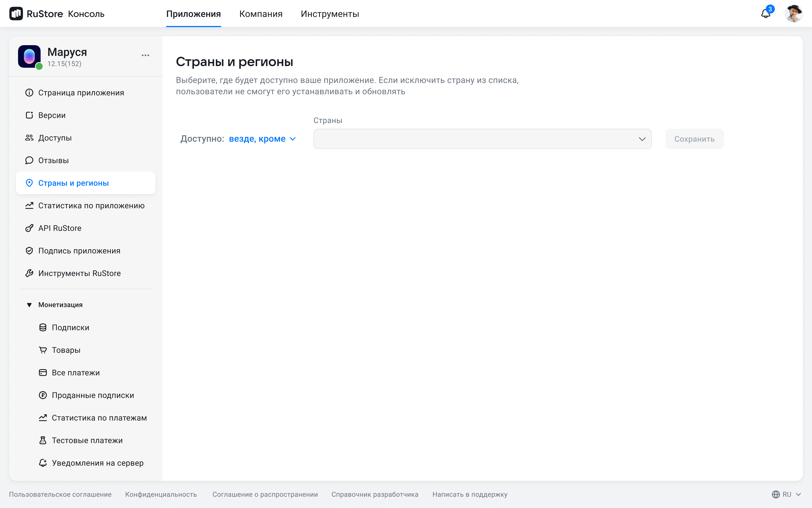Click the chart icon beside Статистика по платежам
The width and height of the screenshot is (812, 508).
43,418
